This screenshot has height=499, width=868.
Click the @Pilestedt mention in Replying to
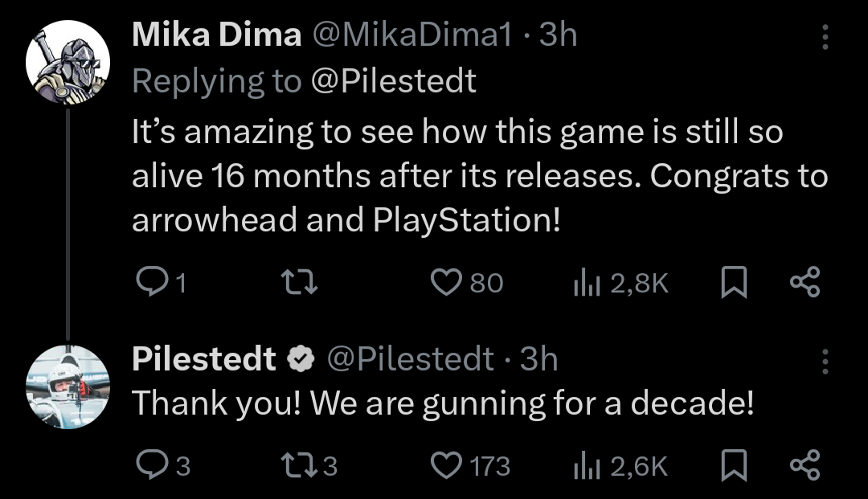pos(392,80)
